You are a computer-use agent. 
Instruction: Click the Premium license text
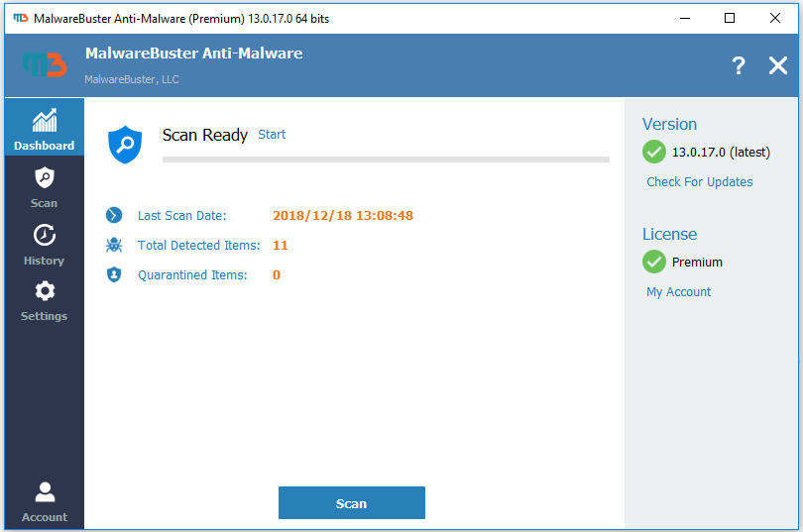click(697, 263)
